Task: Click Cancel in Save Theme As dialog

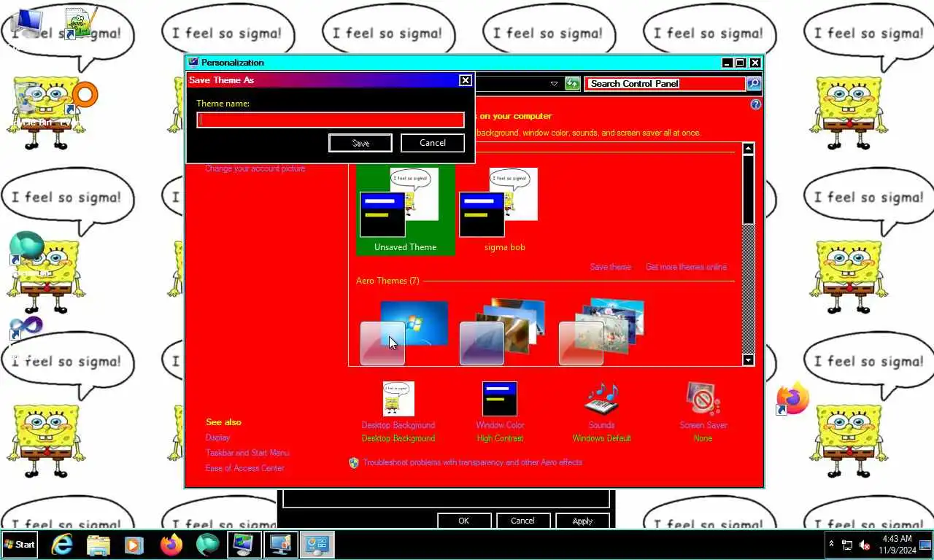Action: coord(433,143)
